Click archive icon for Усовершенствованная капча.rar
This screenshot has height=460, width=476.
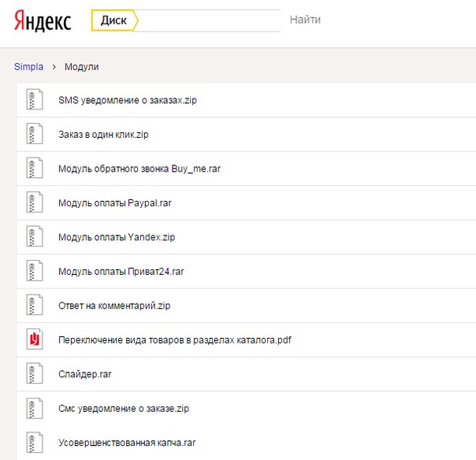click(35, 442)
